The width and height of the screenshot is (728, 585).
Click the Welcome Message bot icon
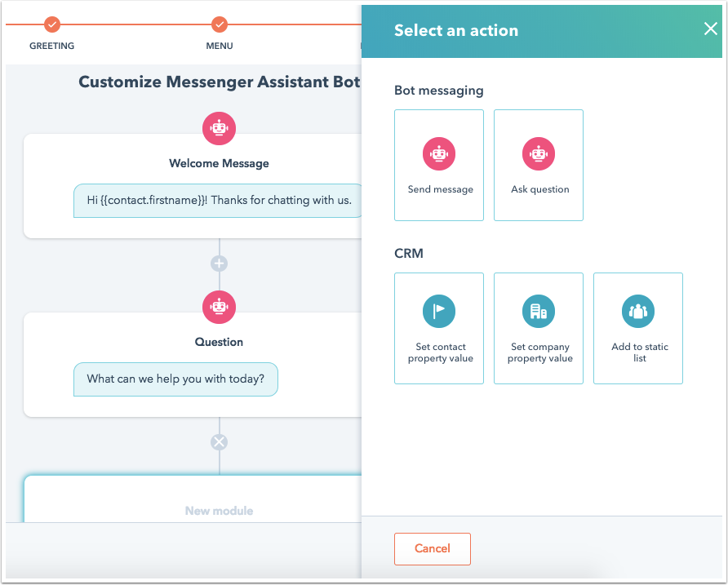coord(220,129)
